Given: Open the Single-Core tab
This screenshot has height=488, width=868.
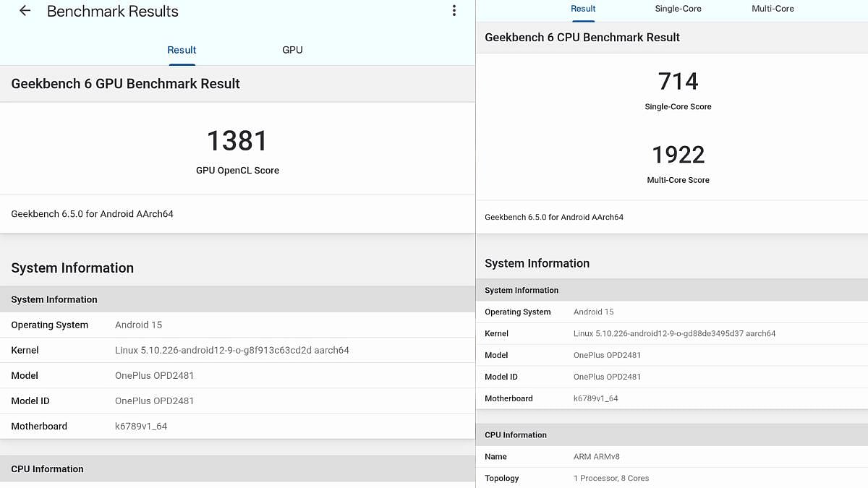Looking at the screenshot, I should click(678, 9).
